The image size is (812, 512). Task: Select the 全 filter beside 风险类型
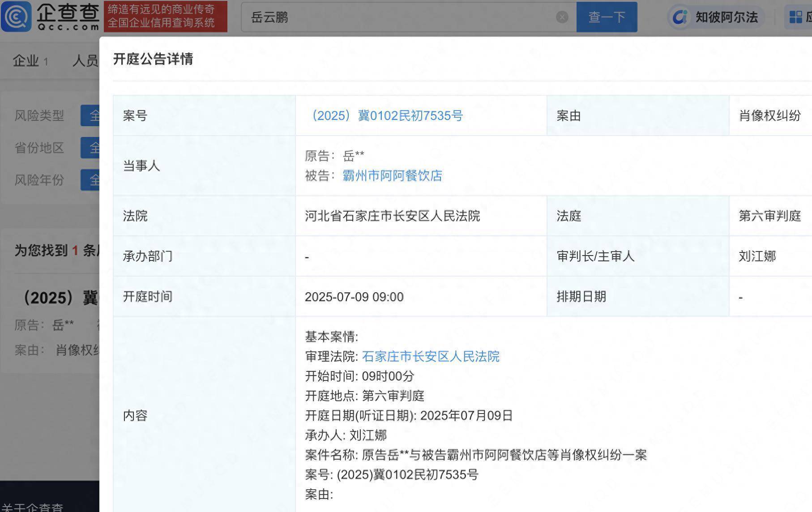click(91, 116)
